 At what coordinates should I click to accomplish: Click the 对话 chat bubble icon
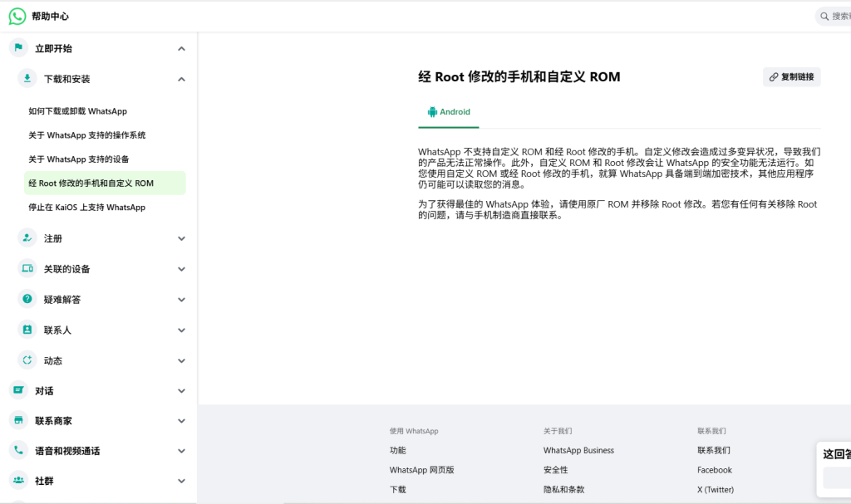tap(18, 390)
